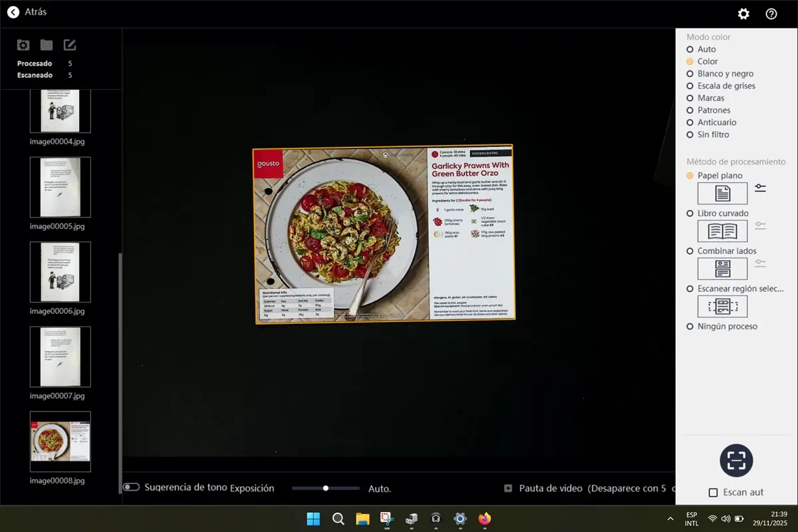798x532 pixels.
Task: Click the edit pencil icon above the scan list
Action: click(x=70, y=45)
